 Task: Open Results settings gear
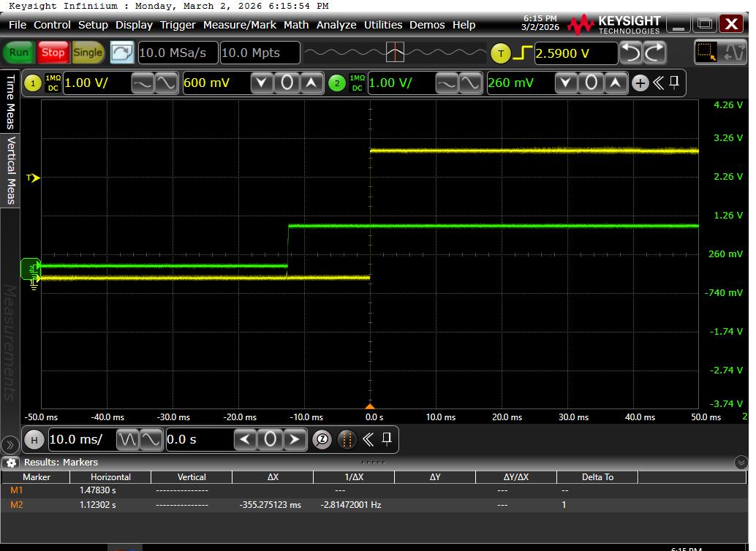[11, 463]
